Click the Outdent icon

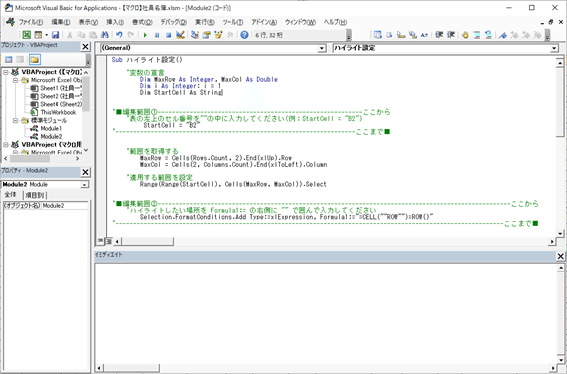pyautogui.click(x=451, y=35)
